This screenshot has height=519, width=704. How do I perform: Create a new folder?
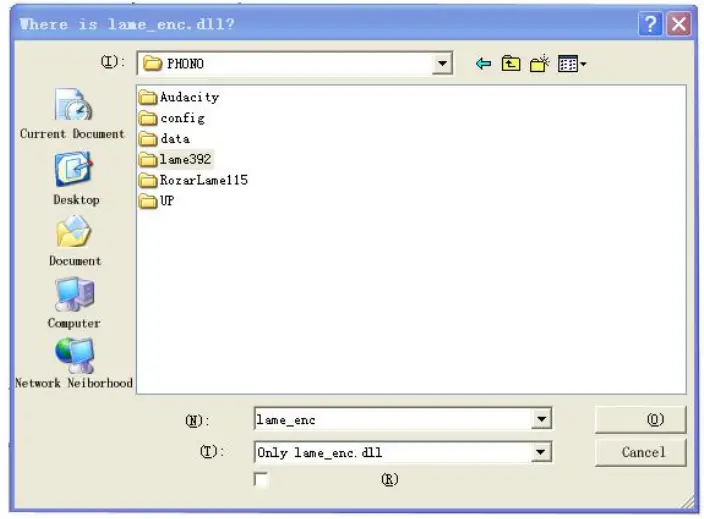pos(539,64)
